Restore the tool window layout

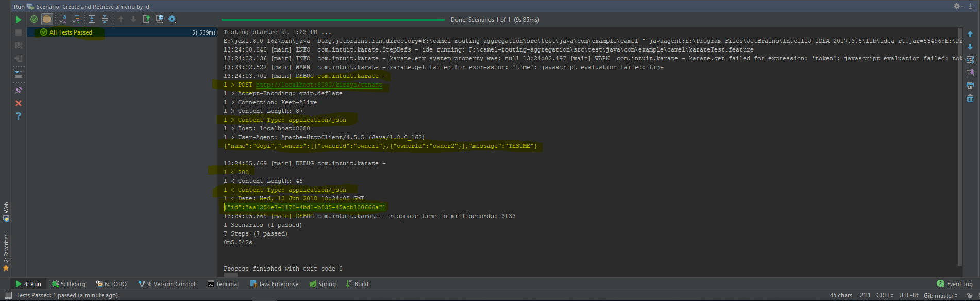tap(19, 74)
